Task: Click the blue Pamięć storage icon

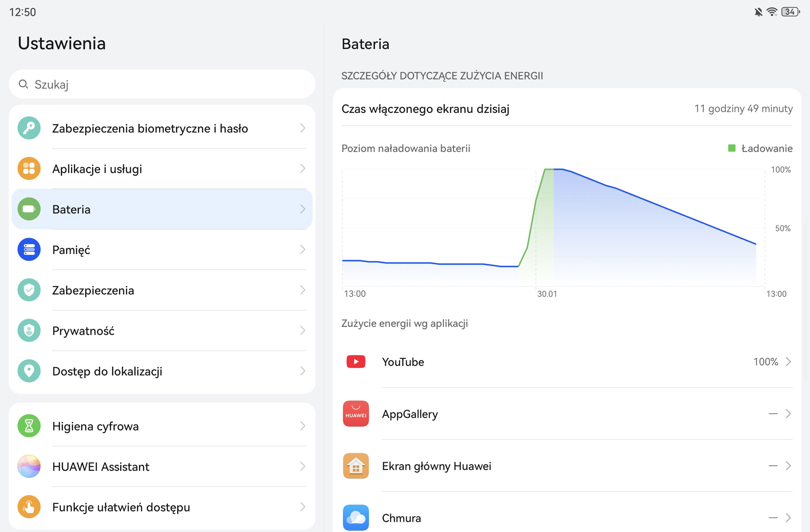Action: [29, 250]
